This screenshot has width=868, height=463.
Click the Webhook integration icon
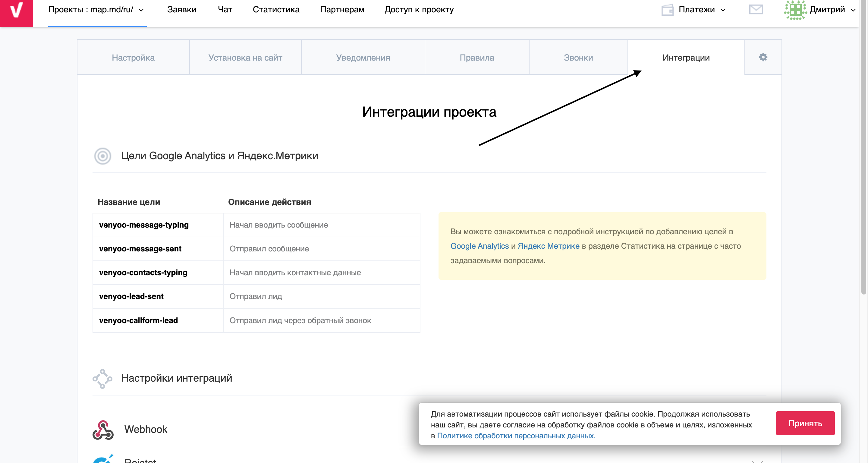103,430
